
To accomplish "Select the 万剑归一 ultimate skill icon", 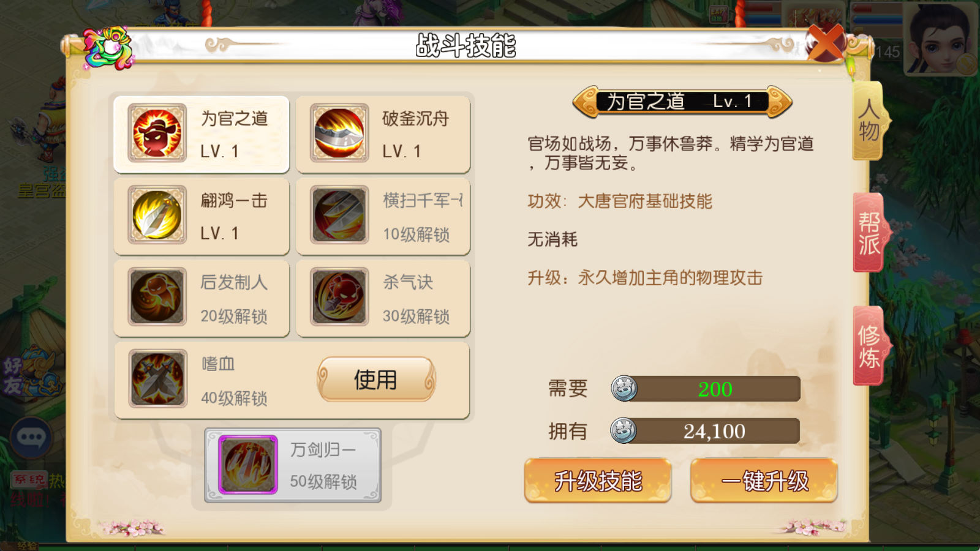I will coord(248,465).
